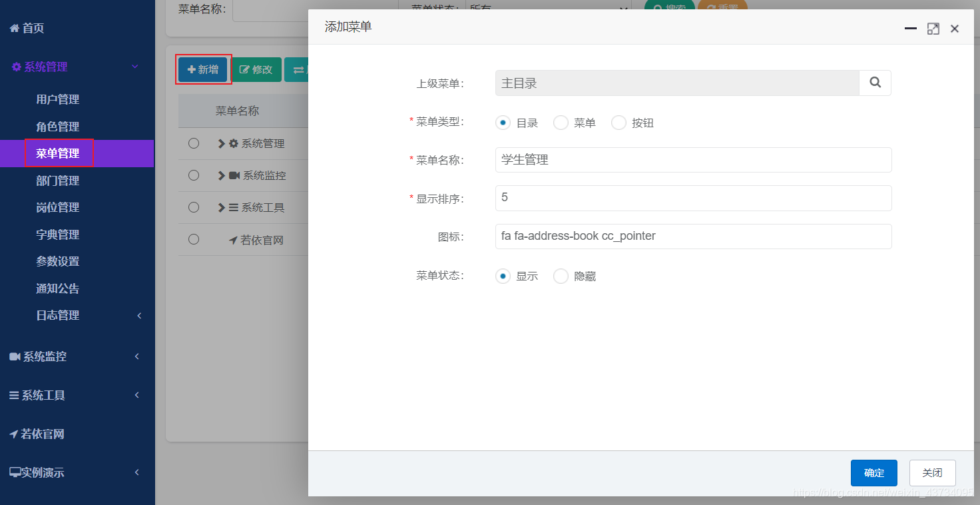Select the radio for the 系统工具 row
Screen dimensions: 980x505
(194, 207)
